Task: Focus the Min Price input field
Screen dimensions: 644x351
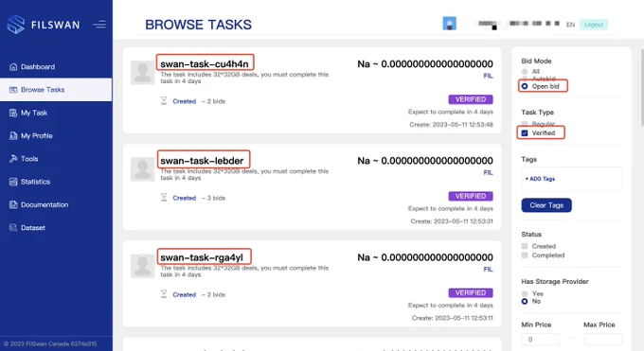Action: (x=541, y=340)
